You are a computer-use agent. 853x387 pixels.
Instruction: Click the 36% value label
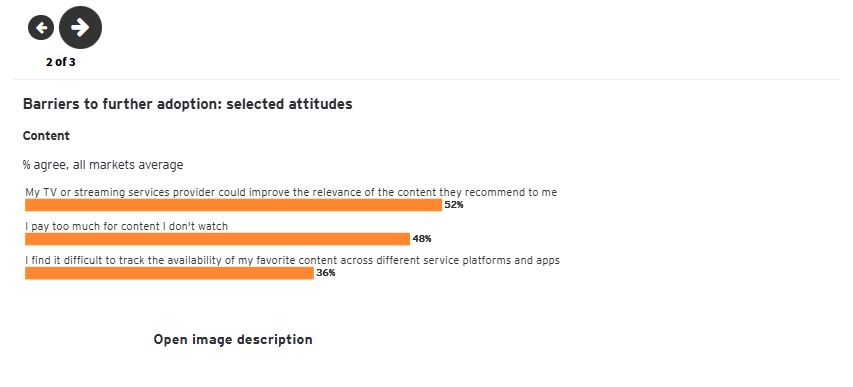tap(326, 273)
